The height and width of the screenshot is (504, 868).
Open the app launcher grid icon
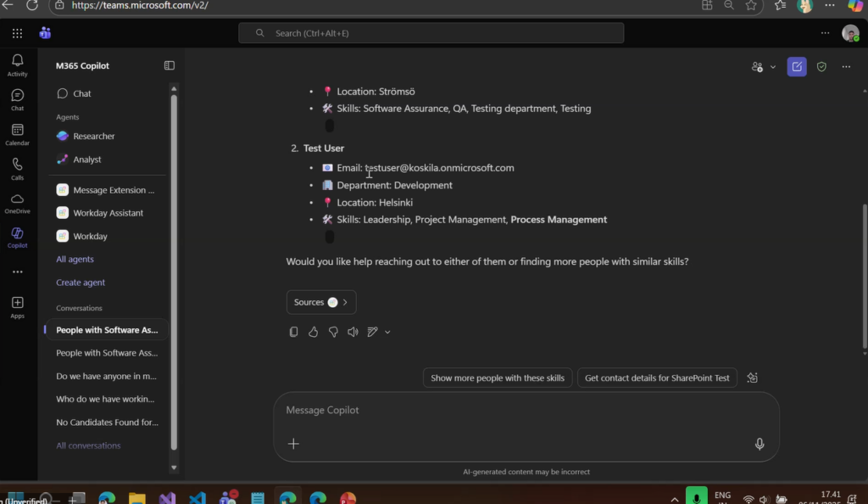(x=17, y=33)
